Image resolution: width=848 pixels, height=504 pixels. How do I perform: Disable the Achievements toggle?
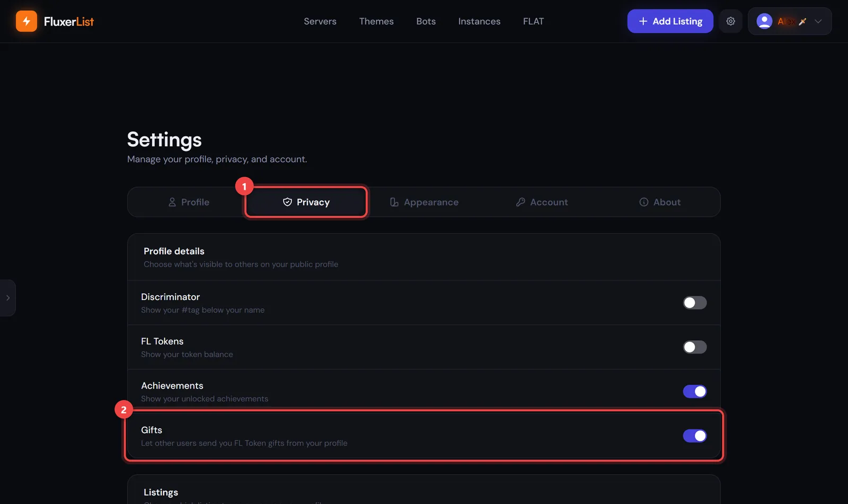point(695,392)
